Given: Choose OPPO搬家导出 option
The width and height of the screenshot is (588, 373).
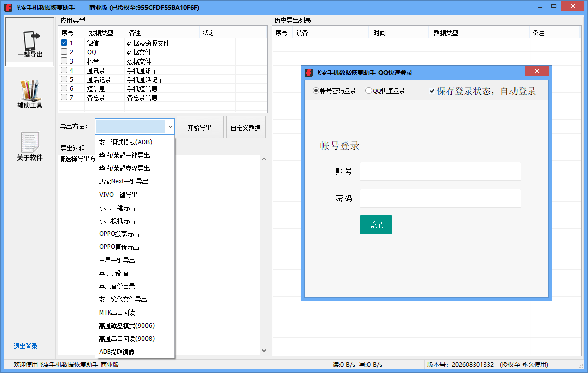Looking at the screenshot, I should click(x=134, y=234).
